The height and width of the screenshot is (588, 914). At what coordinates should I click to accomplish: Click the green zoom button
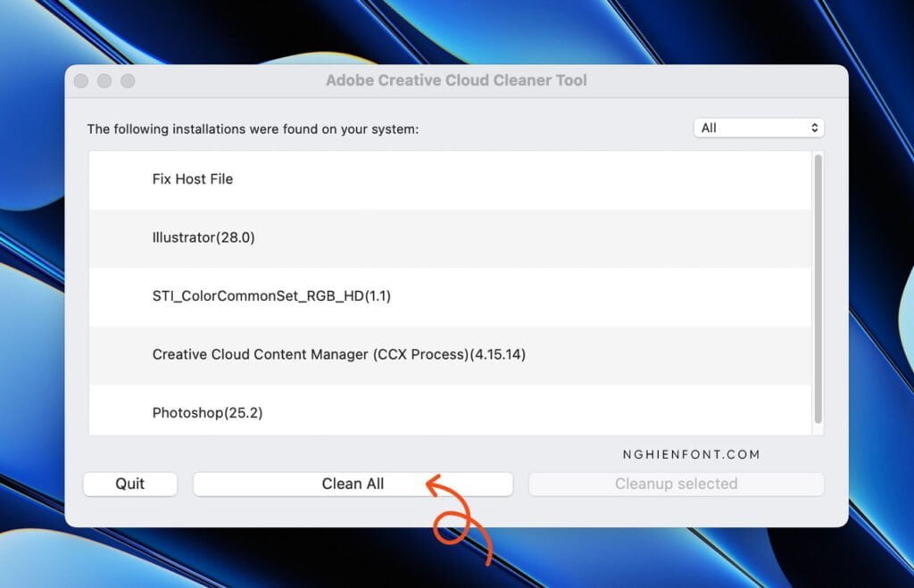point(129,80)
